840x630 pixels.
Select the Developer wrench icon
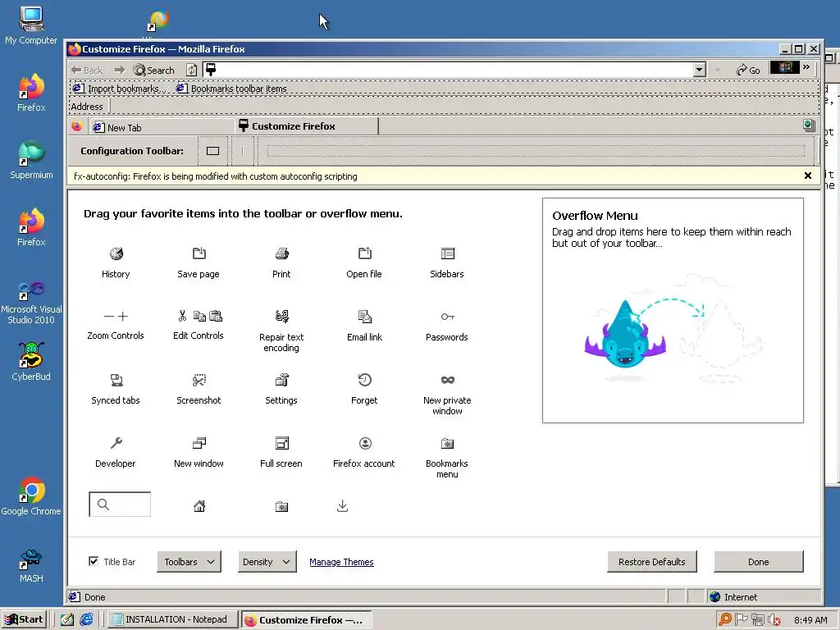116,443
